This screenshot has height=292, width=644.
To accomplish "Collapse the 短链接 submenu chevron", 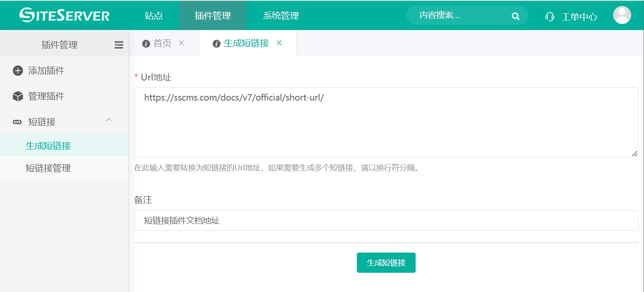I will coord(109,120).
